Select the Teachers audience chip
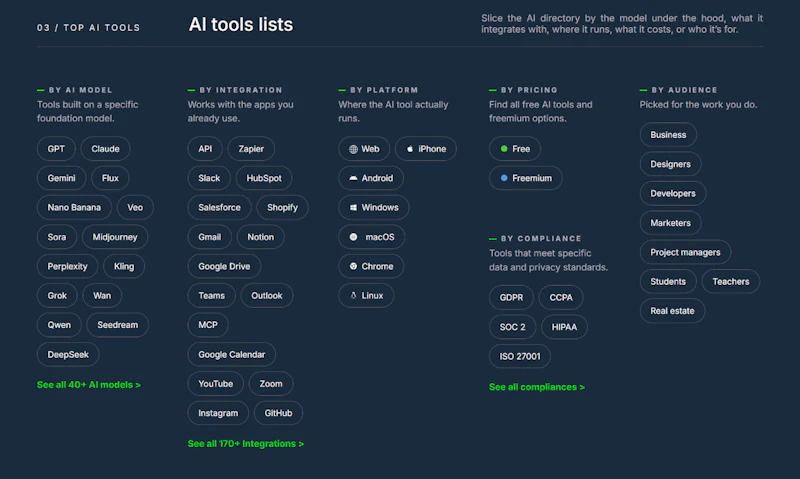Screen dimensions: 800x479 tap(731, 282)
